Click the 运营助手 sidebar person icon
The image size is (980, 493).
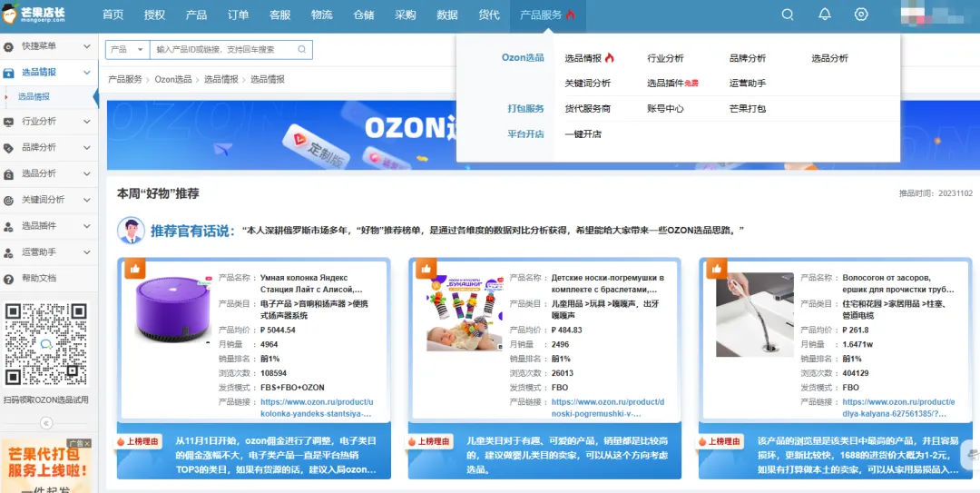[x=9, y=252]
